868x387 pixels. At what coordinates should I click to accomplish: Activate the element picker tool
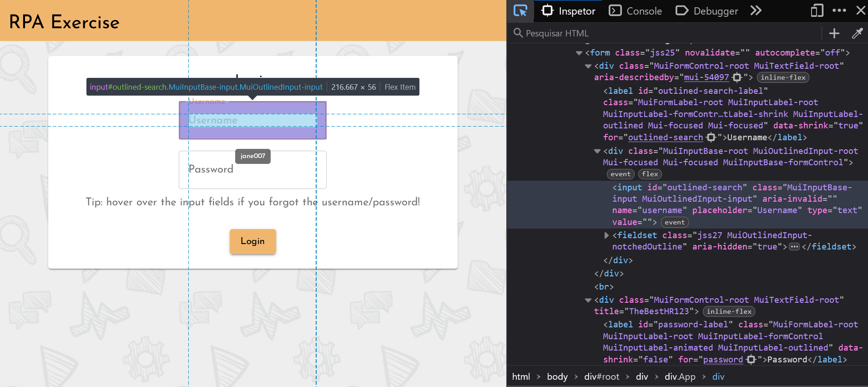click(520, 10)
